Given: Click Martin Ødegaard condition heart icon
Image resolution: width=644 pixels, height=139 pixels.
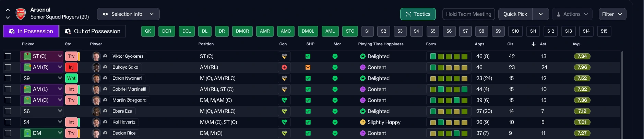Looking at the screenshot, I should [x=284, y=100].
